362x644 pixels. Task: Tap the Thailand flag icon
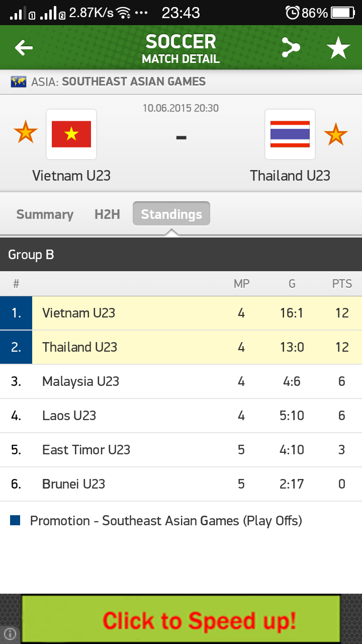point(290,134)
